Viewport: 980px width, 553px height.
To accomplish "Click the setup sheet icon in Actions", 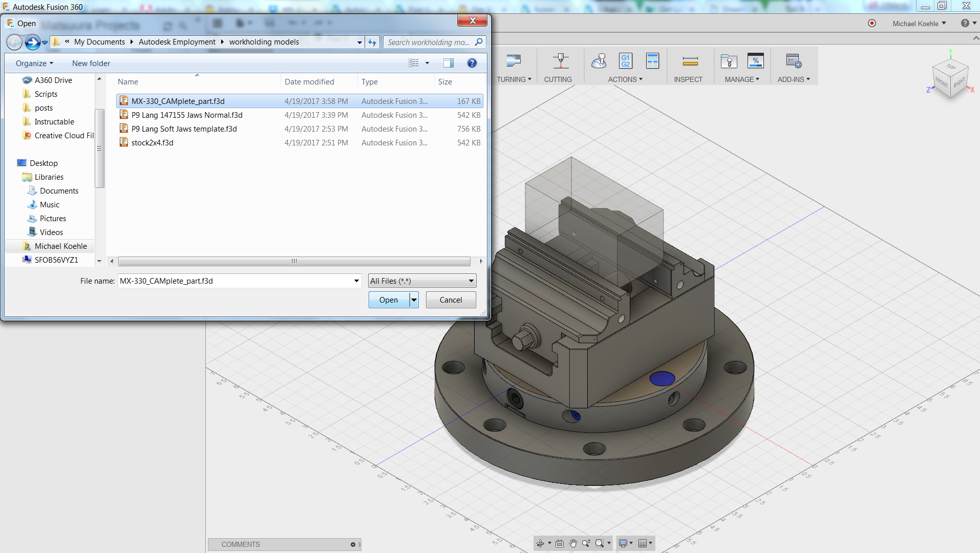I will (x=652, y=61).
